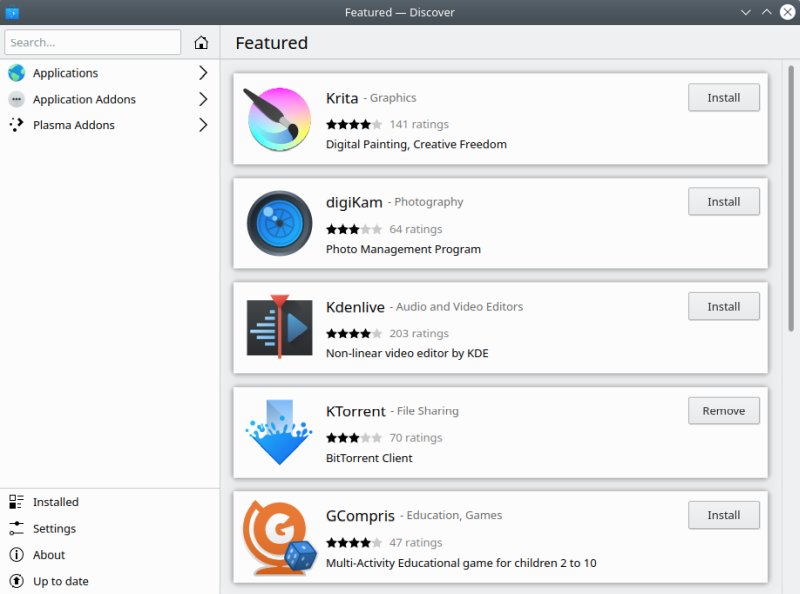The image size is (800, 594).
Task: Check the Up to date status entry
Action: click(60, 581)
